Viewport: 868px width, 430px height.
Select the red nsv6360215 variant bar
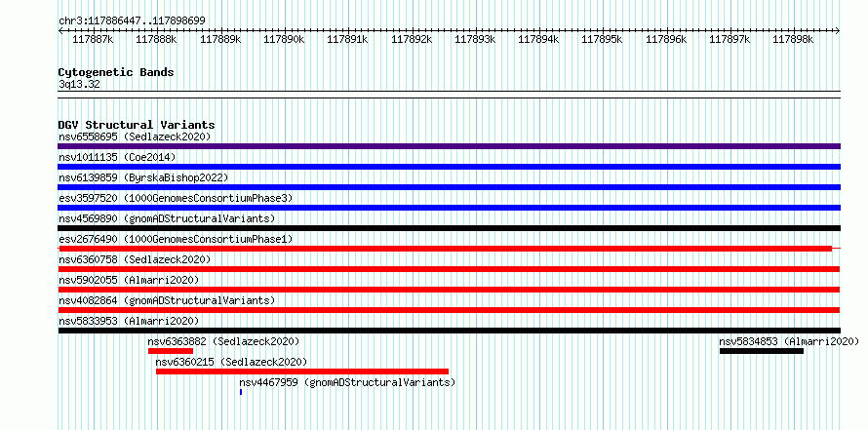point(302,371)
